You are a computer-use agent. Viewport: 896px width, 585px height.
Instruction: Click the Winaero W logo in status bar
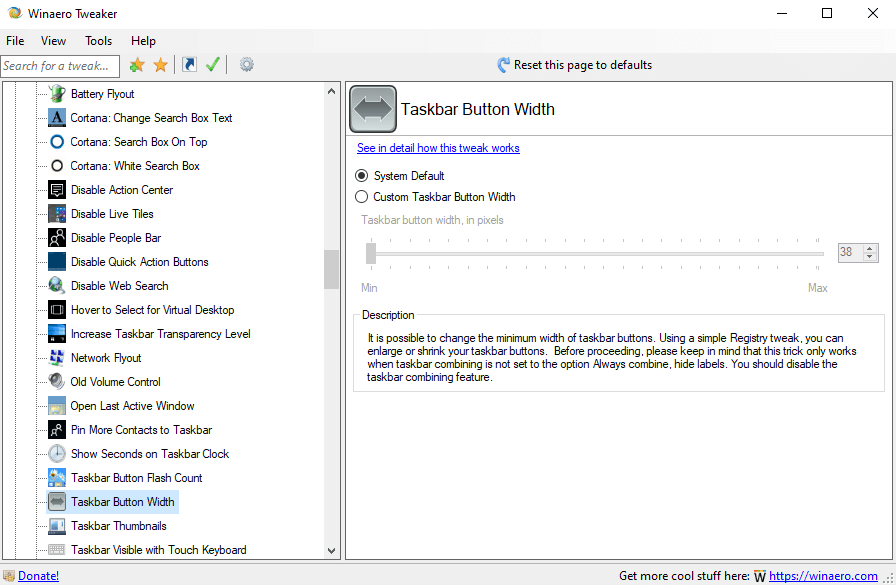(x=759, y=576)
